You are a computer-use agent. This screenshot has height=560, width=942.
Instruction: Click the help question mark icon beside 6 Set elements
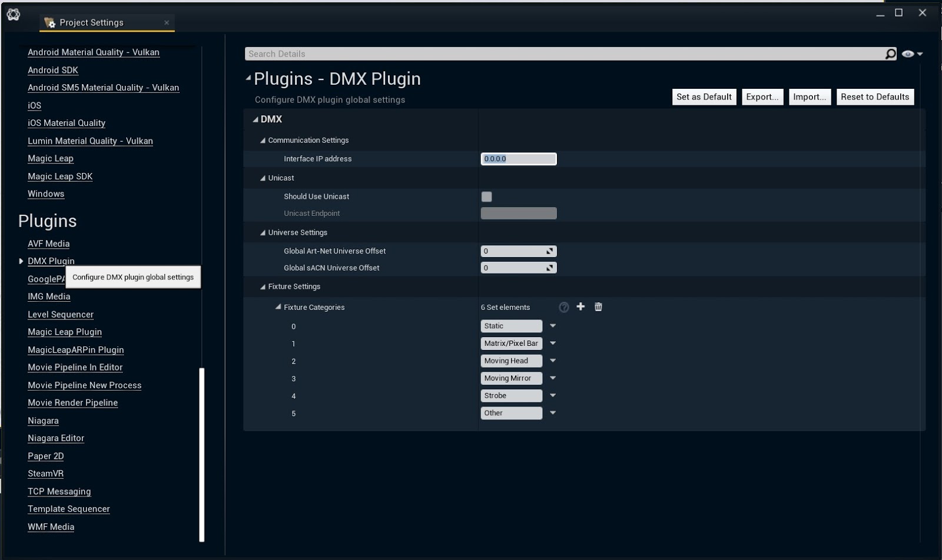pos(563,307)
